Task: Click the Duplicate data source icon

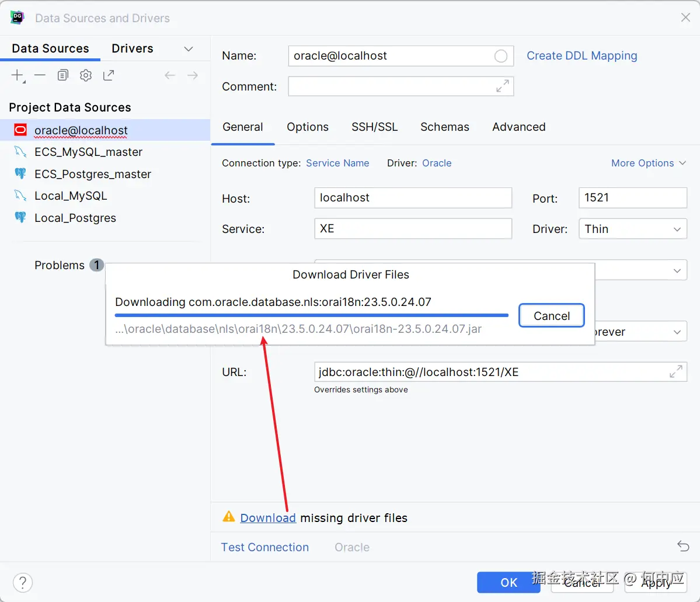Action: (63, 75)
